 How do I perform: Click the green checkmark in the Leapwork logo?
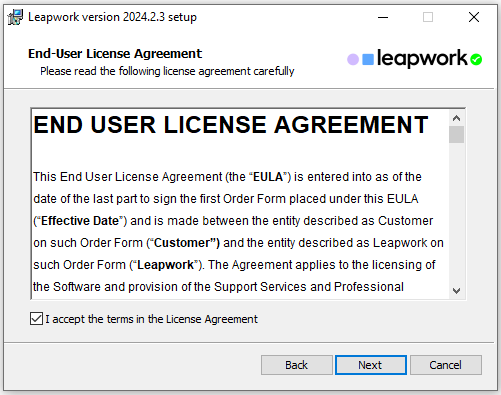tap(476, 60)
